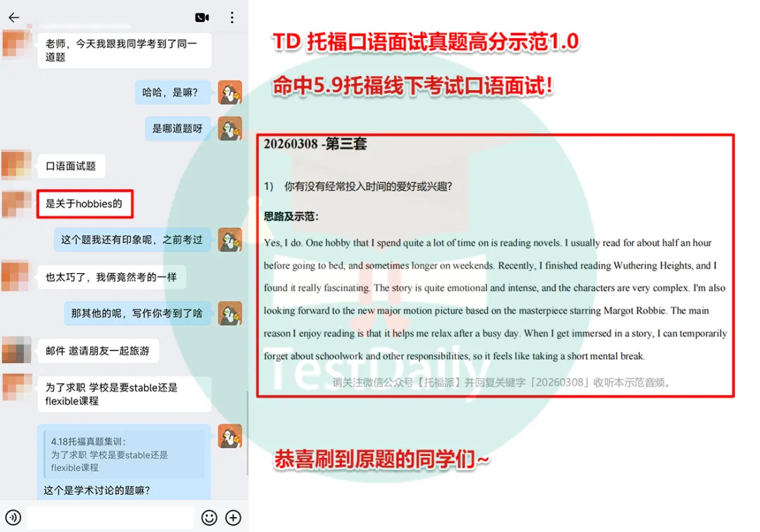
Task: Click the name Margot Robbie in the answer
Action: click(634, 310)
